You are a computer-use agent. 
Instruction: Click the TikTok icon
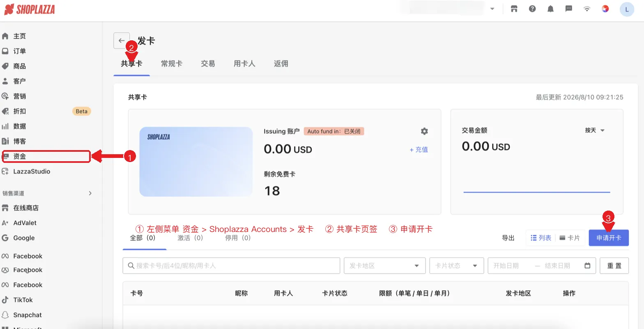(5, 300)
